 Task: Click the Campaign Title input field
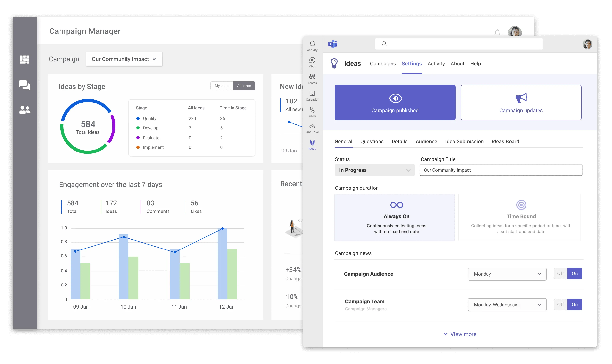(x=501, y=170)
